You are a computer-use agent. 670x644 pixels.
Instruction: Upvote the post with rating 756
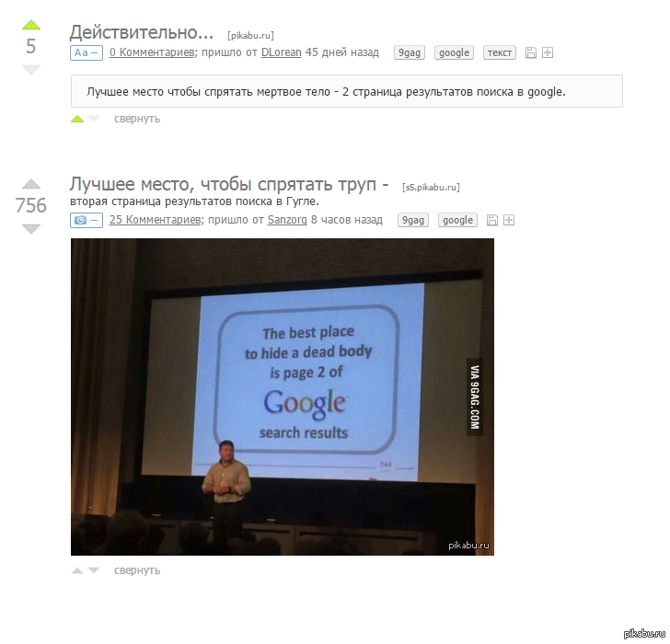[31, 184]
